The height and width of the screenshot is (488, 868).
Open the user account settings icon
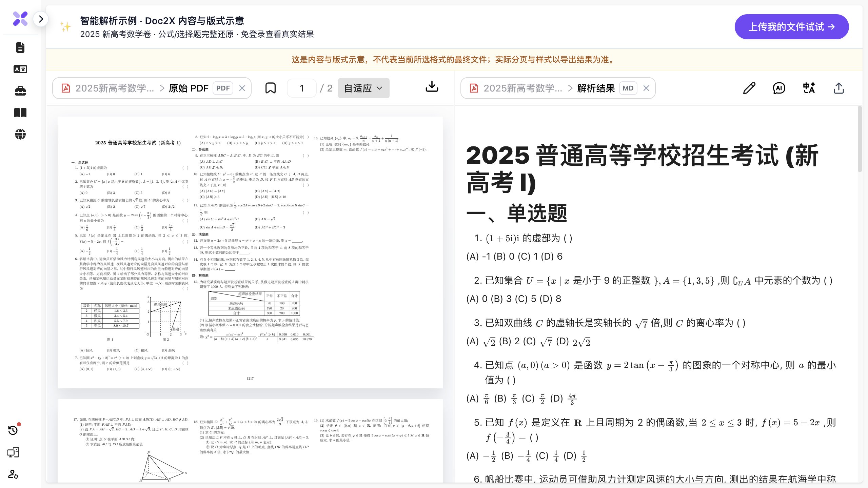point(13,474)
